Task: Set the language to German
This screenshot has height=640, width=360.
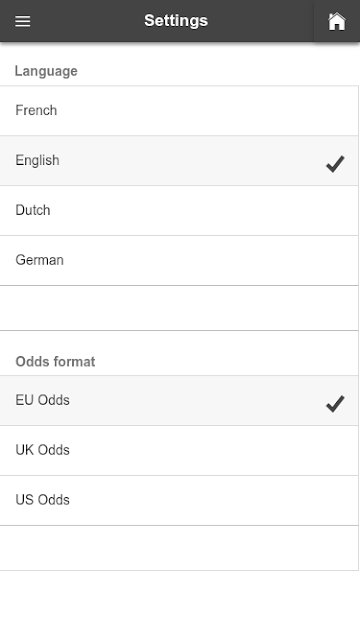Action: click(x=179, y=260)
